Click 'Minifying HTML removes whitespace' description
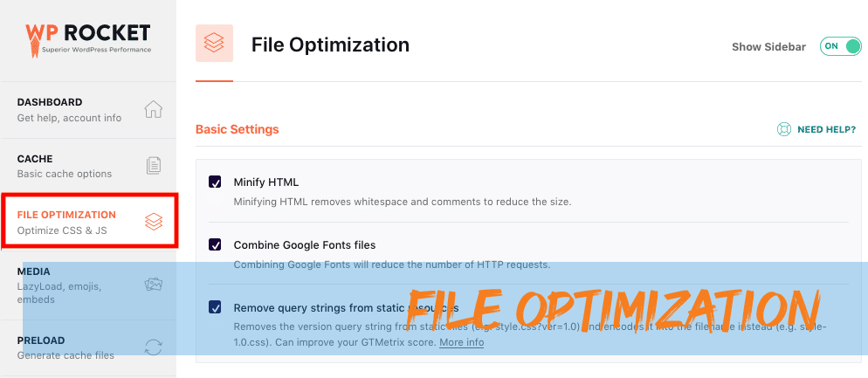Image resolution: width=868 pixels, height=378 pixels. click(403, 202)
